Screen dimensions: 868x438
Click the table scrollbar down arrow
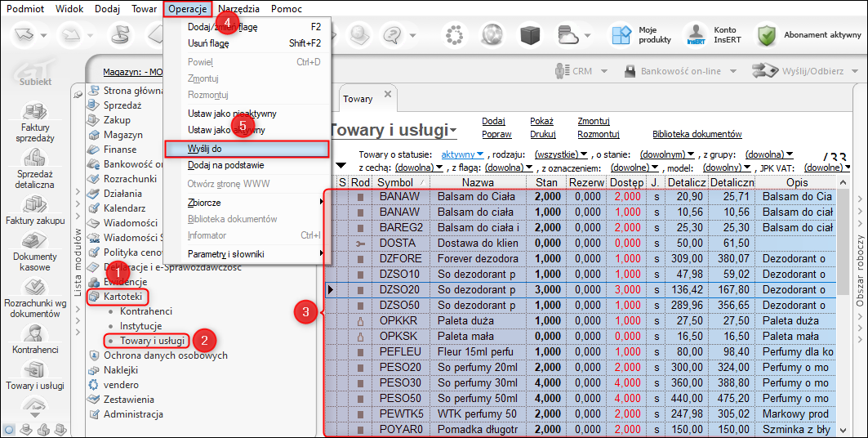coord(843,430)
